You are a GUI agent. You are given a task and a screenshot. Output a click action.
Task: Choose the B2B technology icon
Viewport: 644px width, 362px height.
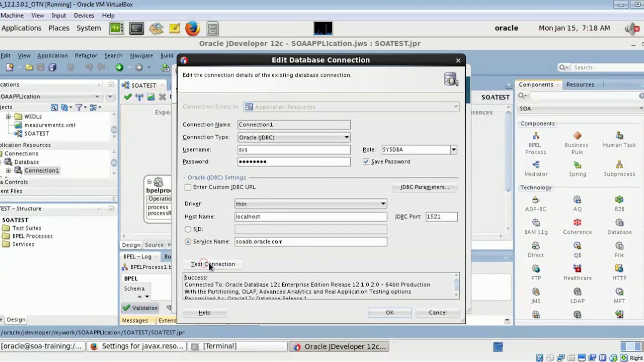(x=619, y=200)
